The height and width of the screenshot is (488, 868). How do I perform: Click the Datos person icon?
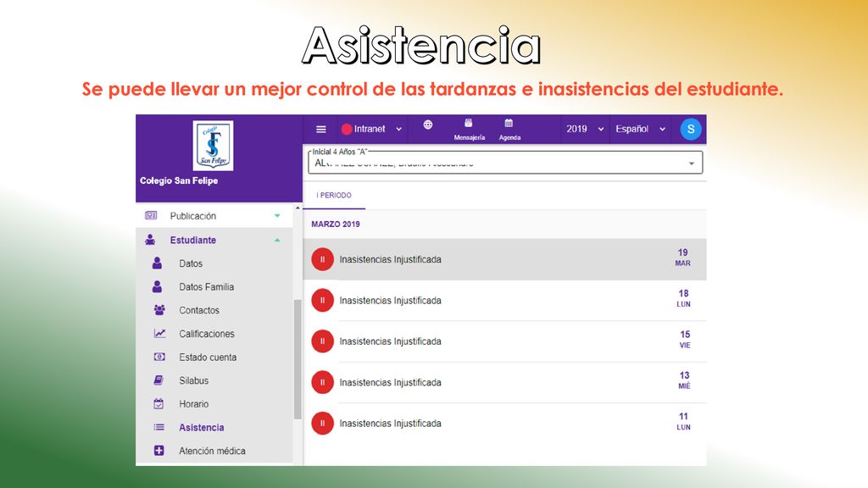pyautogui.click(x=157, y=263)
